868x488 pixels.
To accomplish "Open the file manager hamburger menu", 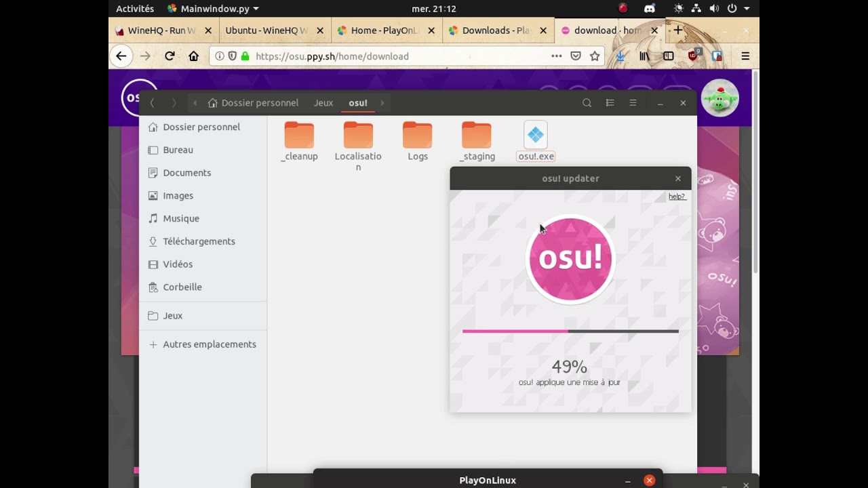I will [633, 103].
